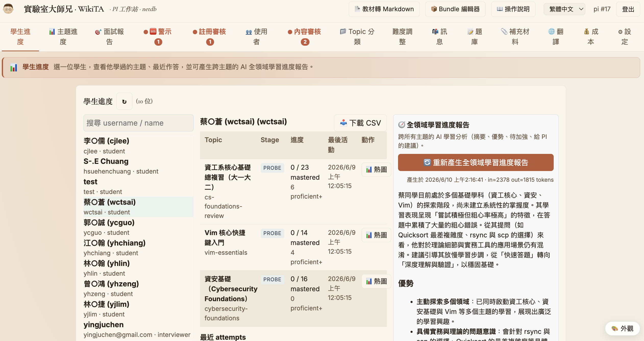The height and width of the screenshot is (341, 644).
Task: Select student 江〇翰 (yhchiang)
Action: [x=139, y=248]
